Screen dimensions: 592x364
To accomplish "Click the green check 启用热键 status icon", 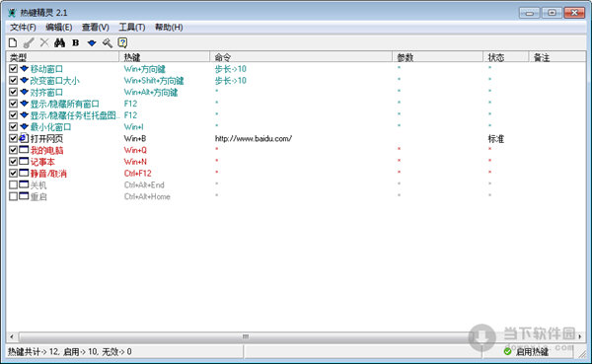I will click(x=508, y=351).
